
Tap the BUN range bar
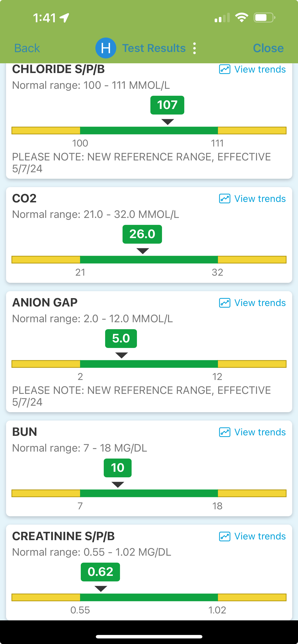(149, 493)
